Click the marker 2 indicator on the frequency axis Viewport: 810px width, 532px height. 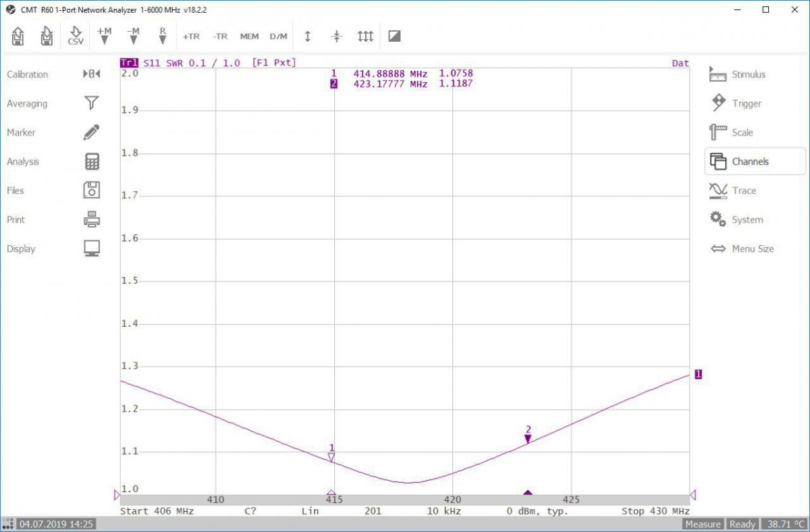(528, 493)
